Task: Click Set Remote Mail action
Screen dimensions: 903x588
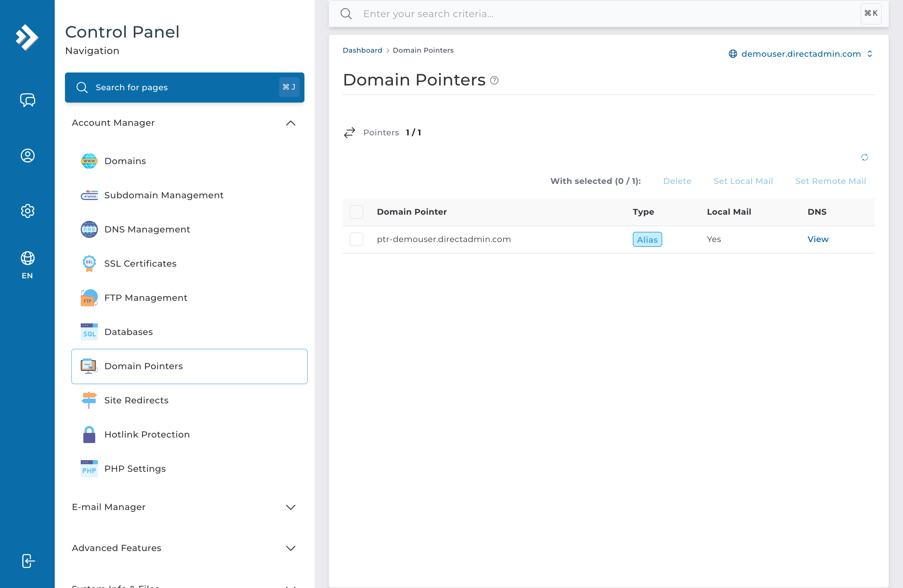Action: click(x=830, y=181)
